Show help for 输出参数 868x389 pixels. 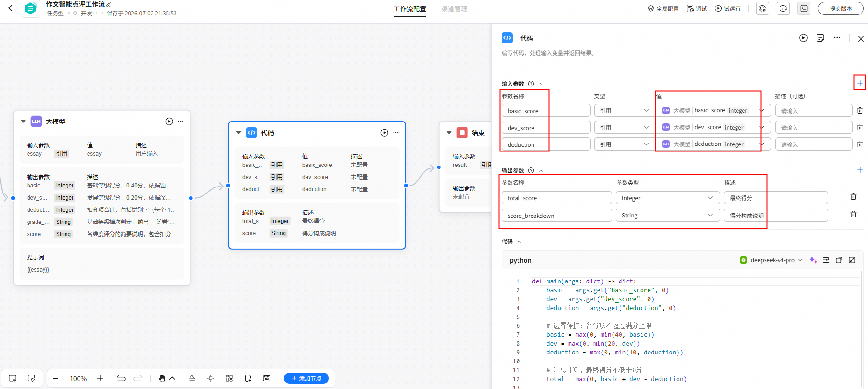click(531, 170)
